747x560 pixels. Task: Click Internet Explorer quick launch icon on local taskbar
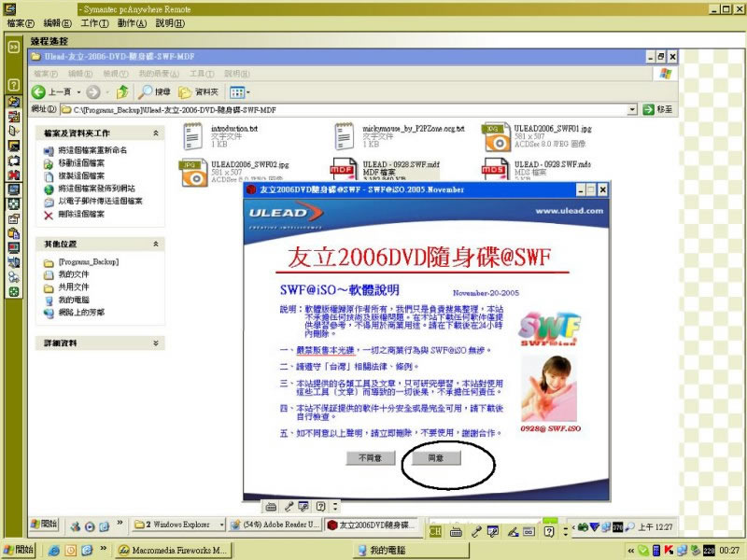[54, 551]
